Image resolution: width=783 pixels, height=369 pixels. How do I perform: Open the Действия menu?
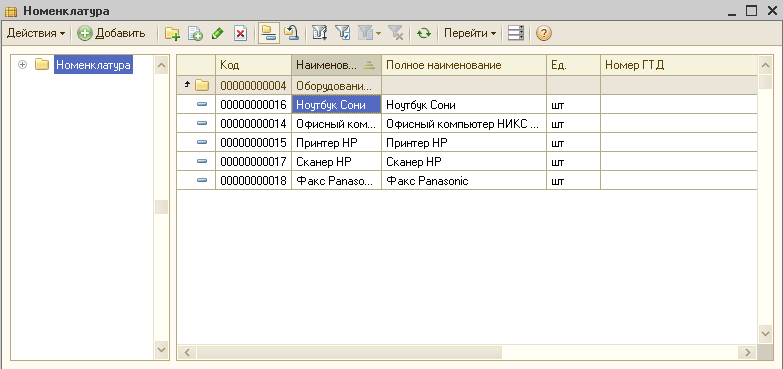click(36, 33)
